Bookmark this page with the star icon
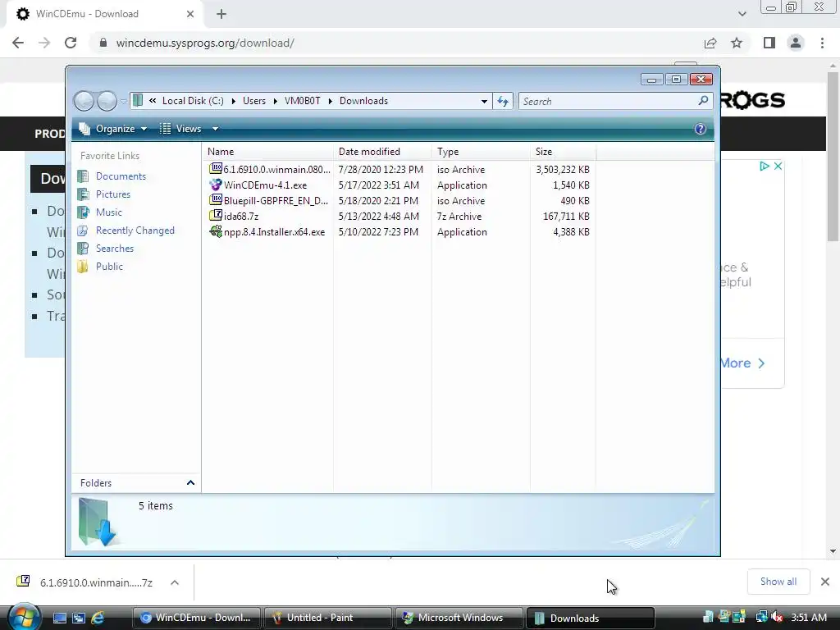 (737, 43)
